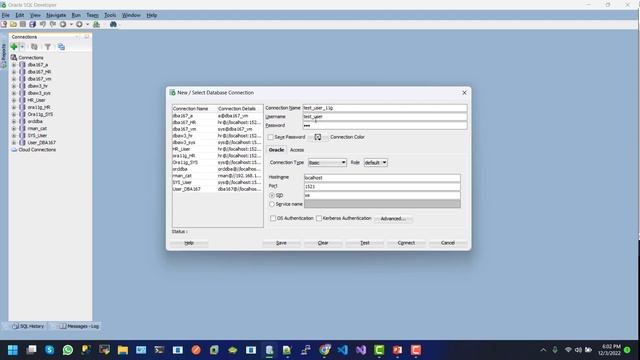Open the File menu

coord(5,15)
